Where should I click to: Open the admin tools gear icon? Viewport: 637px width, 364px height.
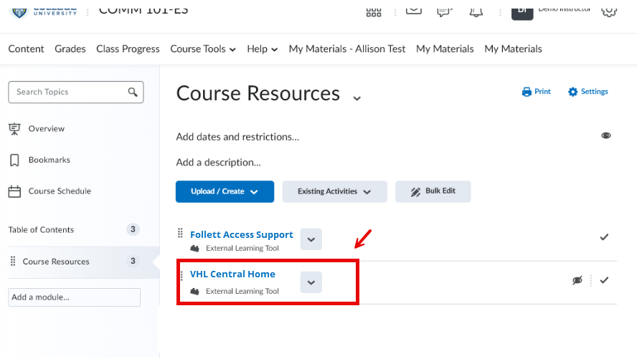tap(608, 11)
